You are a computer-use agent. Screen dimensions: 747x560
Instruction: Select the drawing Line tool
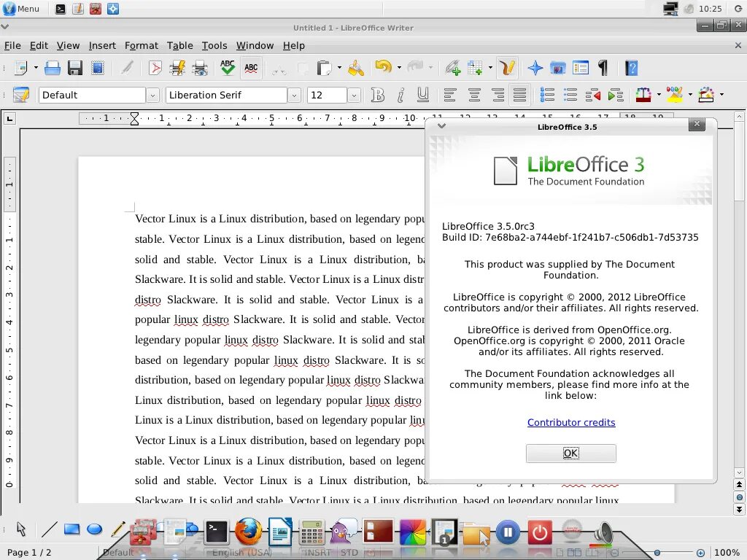click(49, 529)
